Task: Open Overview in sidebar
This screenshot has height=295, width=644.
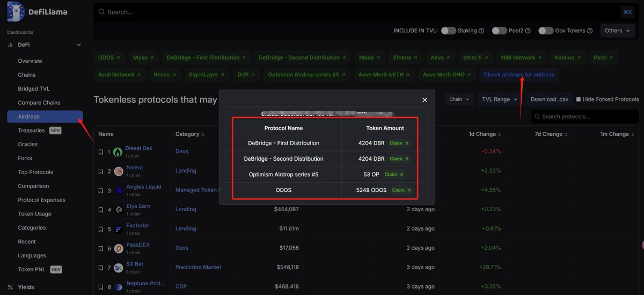Action: 30,61
